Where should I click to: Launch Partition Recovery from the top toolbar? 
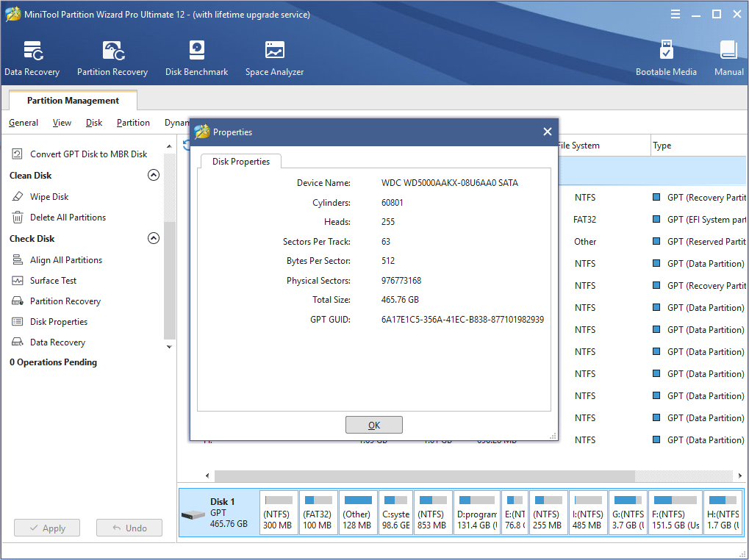[x=112, y=58]
